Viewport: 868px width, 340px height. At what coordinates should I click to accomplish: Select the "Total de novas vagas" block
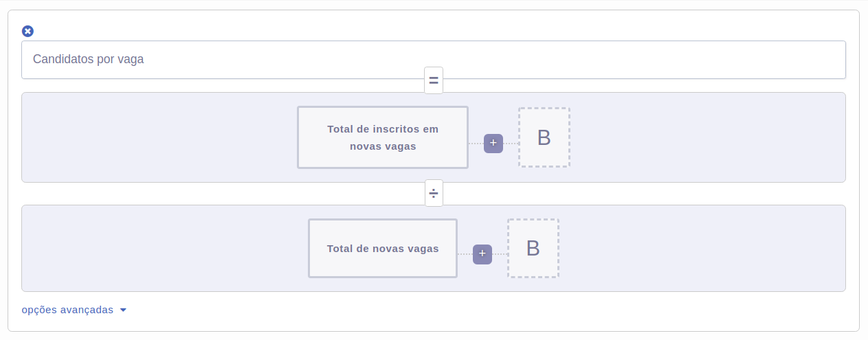(x=383, y=249)
